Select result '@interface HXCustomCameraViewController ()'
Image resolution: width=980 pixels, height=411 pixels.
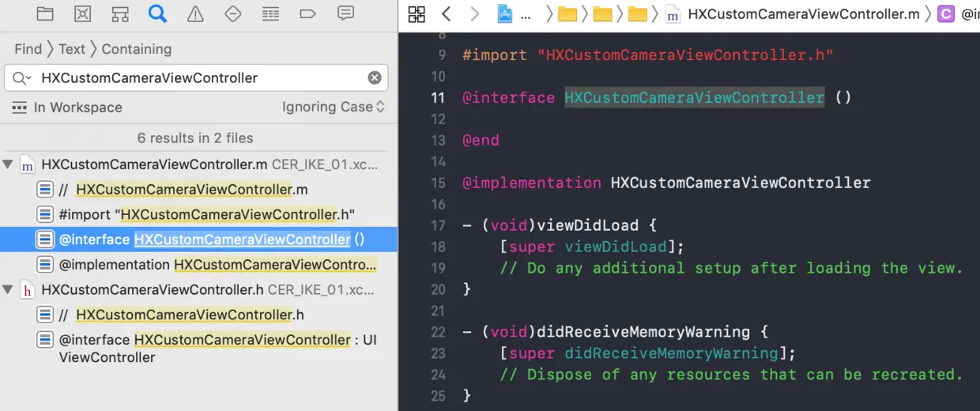coord(198,239)
